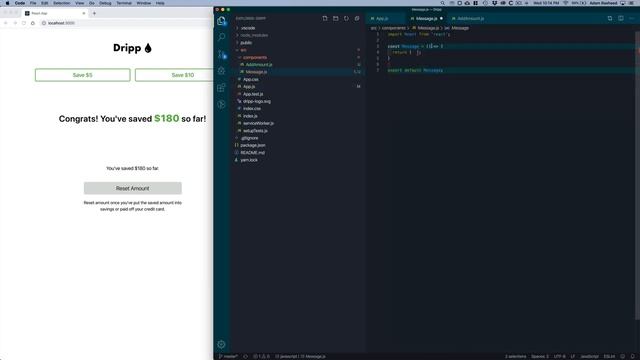The width and height of the screenshot is (640, 360).
Task: Open a new browser tab with plus icon
Action: (94, 13)
